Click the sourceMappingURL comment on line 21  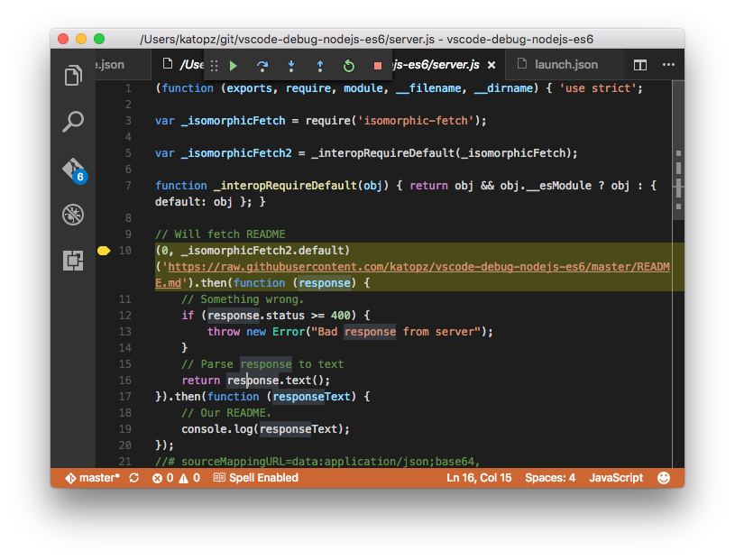coord(317,462)
